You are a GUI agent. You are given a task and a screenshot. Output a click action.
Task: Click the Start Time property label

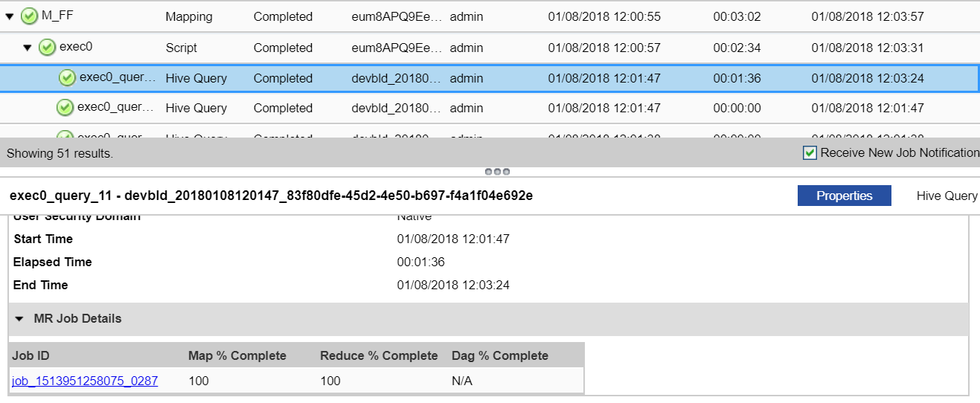[x=43, y=239]
